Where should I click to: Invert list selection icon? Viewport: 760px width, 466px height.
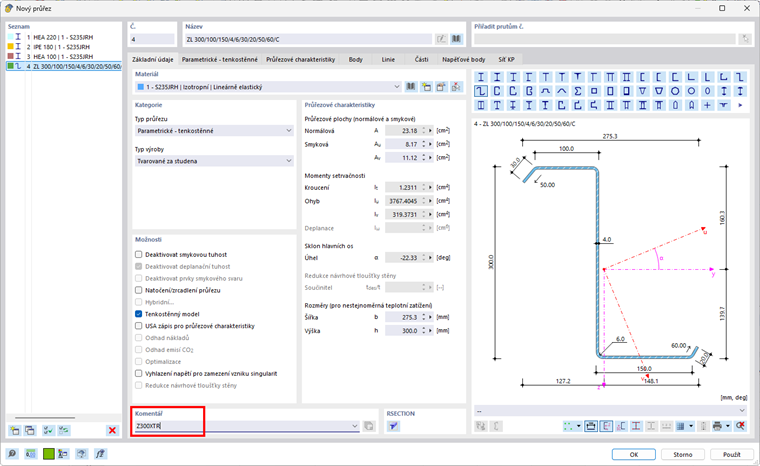pos(63,430)
